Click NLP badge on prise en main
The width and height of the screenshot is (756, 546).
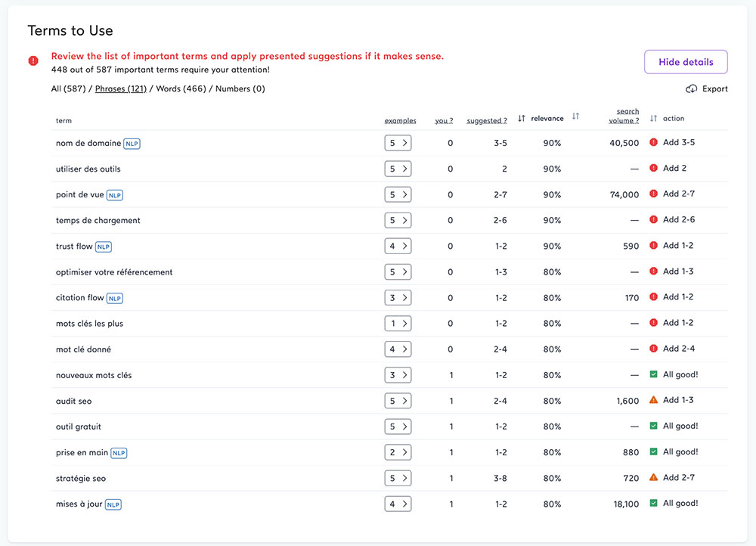coord(119,454)
